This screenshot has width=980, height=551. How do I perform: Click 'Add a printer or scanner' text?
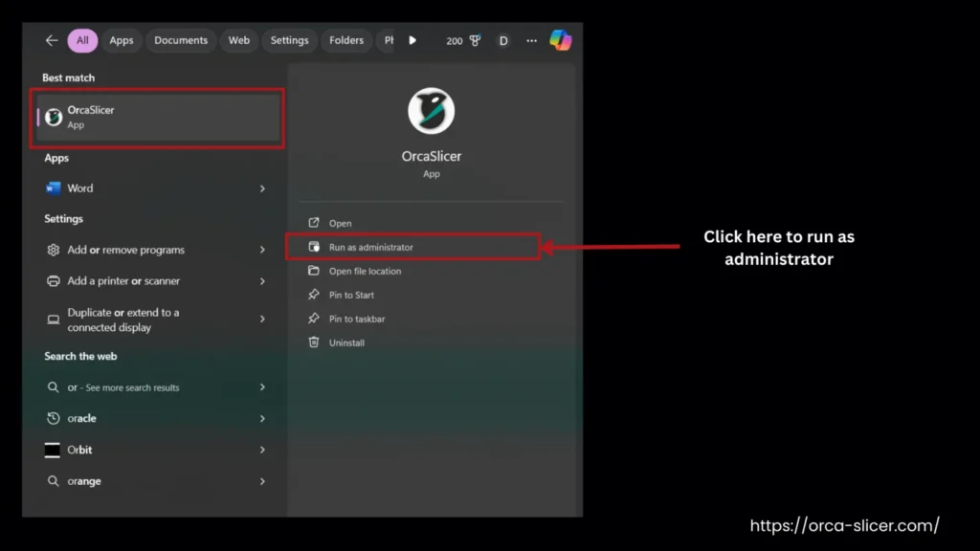[123, 281]
